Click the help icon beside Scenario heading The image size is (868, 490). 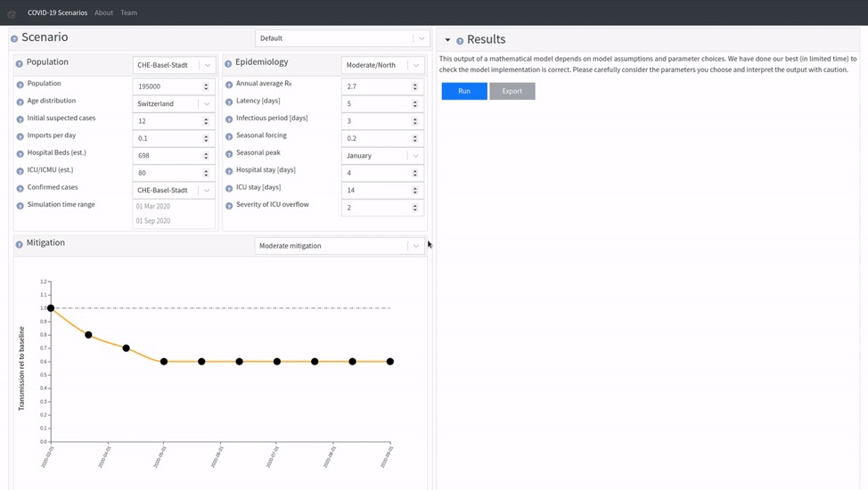tap(14, 38)
